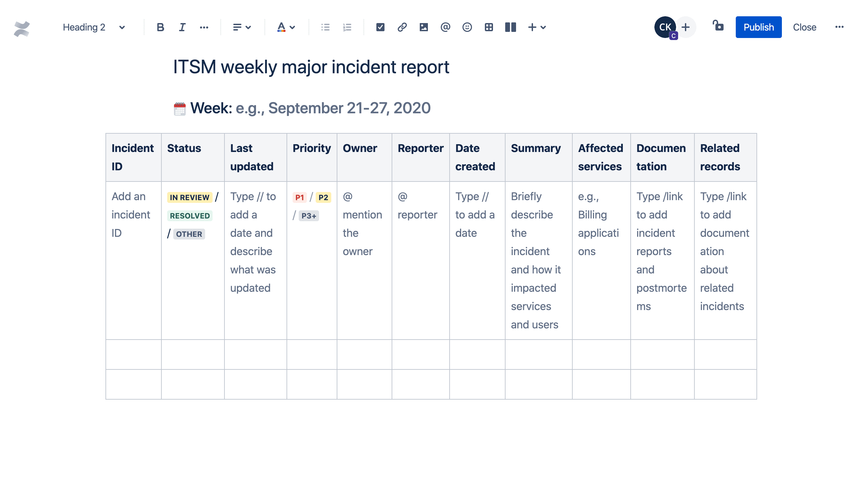This screenshot has width=868, height=479.
Task: Open the column layout icon menu
Action: pyautogui.click(x=510, y=26)
